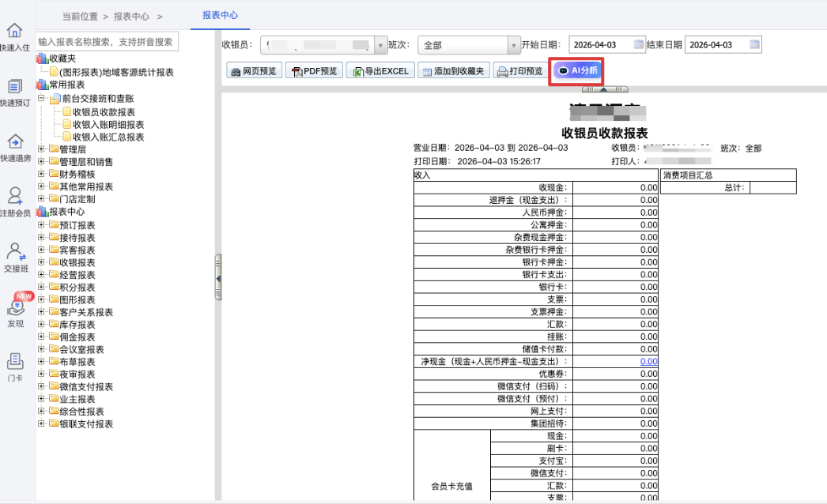
Task: Collapse 前台交接班和查账 folder
Action: (41, 98)
